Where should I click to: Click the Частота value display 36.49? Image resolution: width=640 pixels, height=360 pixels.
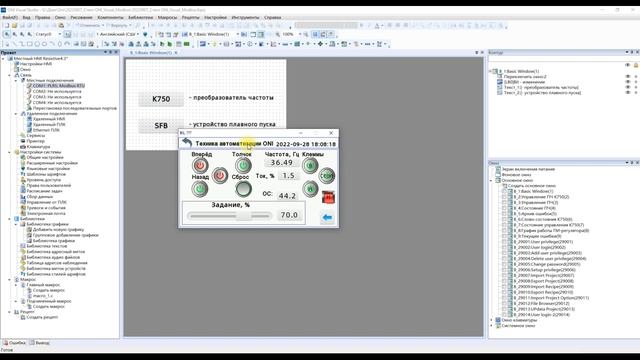(x=282, y=162)
